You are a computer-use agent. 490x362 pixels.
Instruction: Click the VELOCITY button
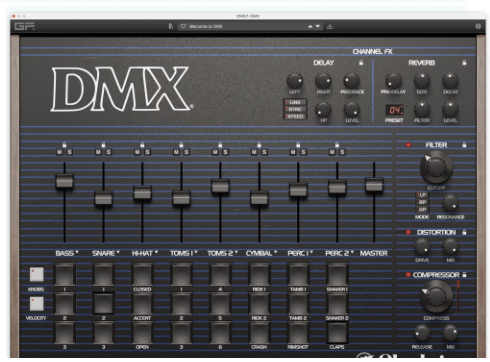(x=37, y=304)
